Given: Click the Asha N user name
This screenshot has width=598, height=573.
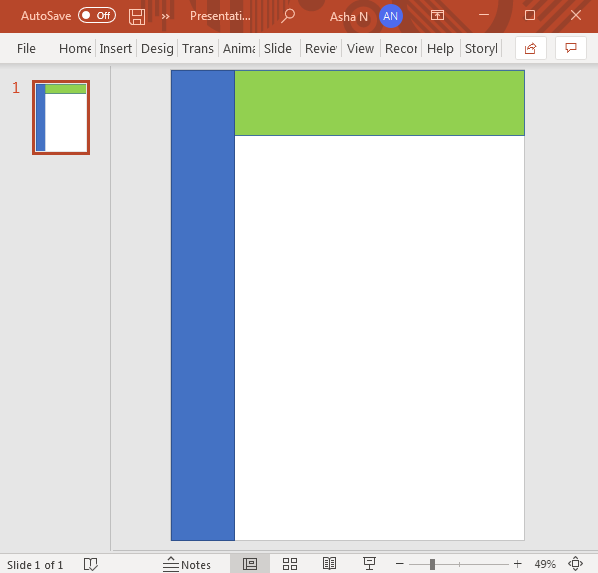Looking at the screenshot, I should pos(349,17).
